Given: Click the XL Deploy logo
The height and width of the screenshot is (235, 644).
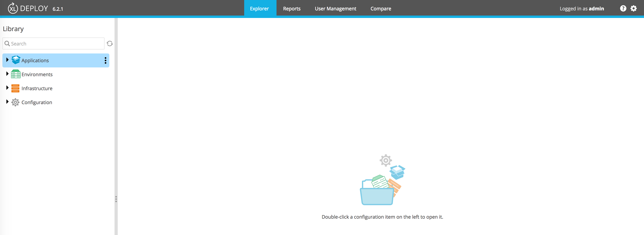Looking at the screenshot, I should pyautogui.click(x=13, y=9).
